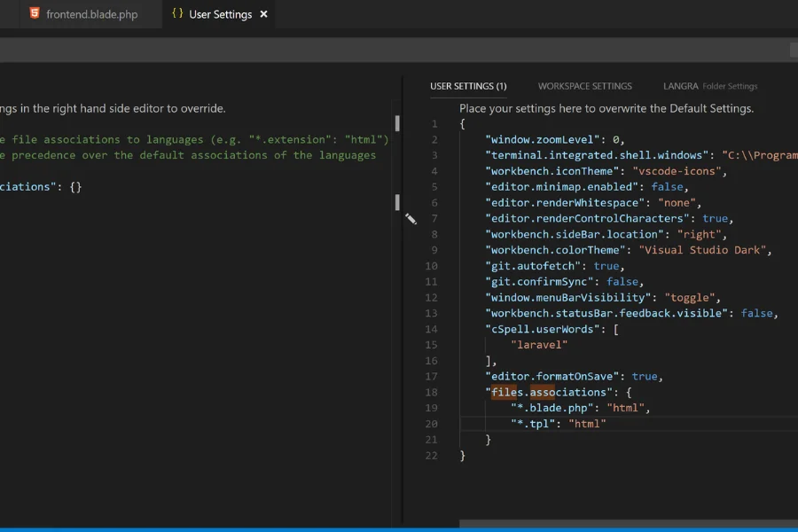The width and height of the screenshot is (798, 532).
Task: Click the HTML5 icon on frontend.blade.php tab
Action: 34,14
